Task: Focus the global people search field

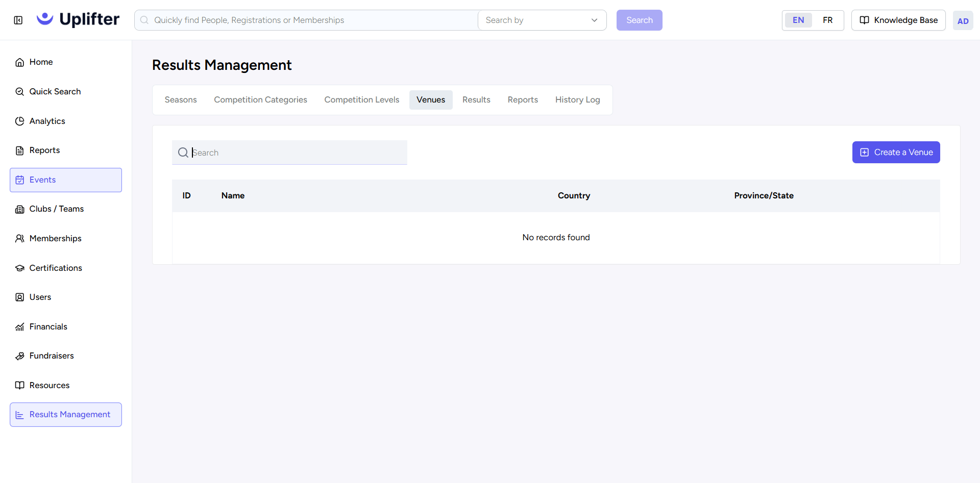Action: coord(306,20)
